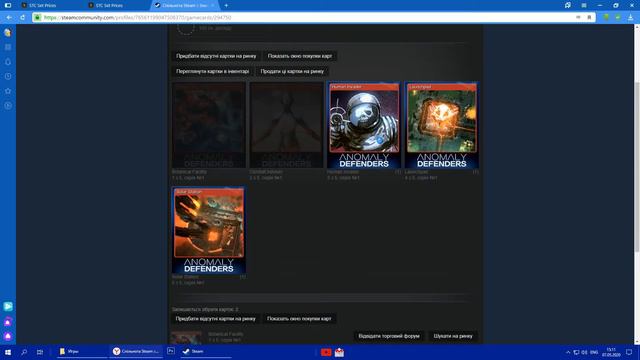
Task: Reload the page with the refresh icon
Action: coord(22,18)
